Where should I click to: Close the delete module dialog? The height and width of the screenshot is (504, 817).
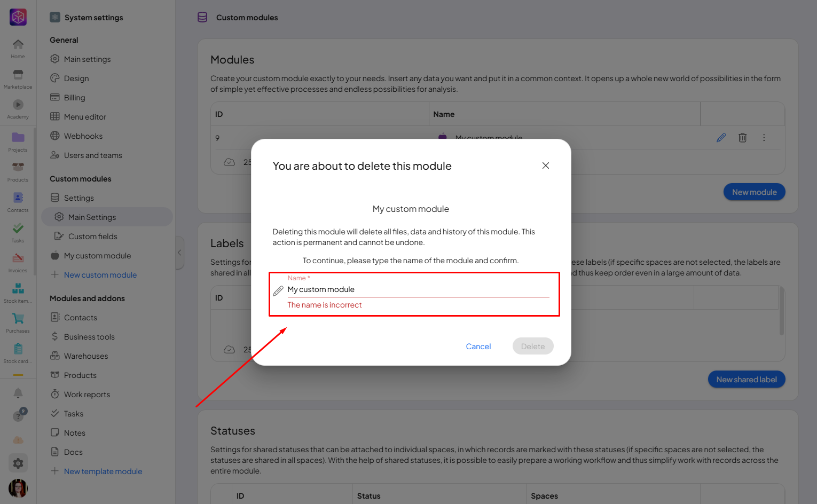click(x=546, y=166)
